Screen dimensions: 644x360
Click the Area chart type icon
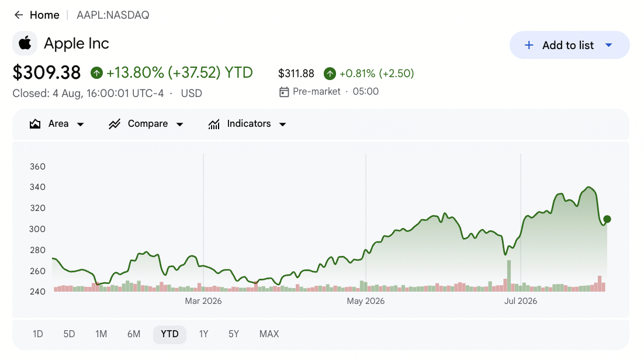35,124
